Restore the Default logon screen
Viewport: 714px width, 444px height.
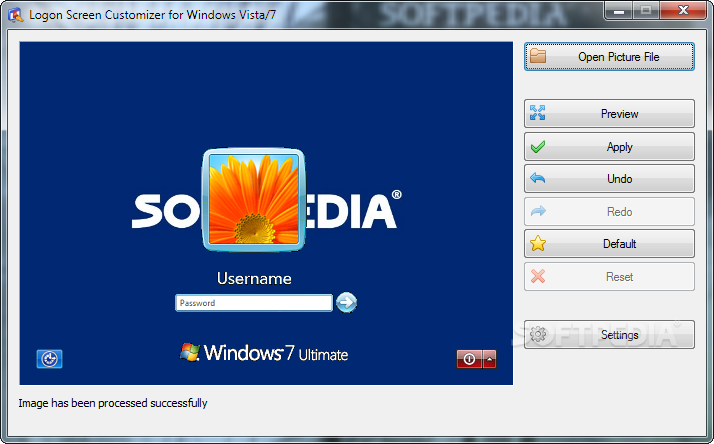coord(609,244)
